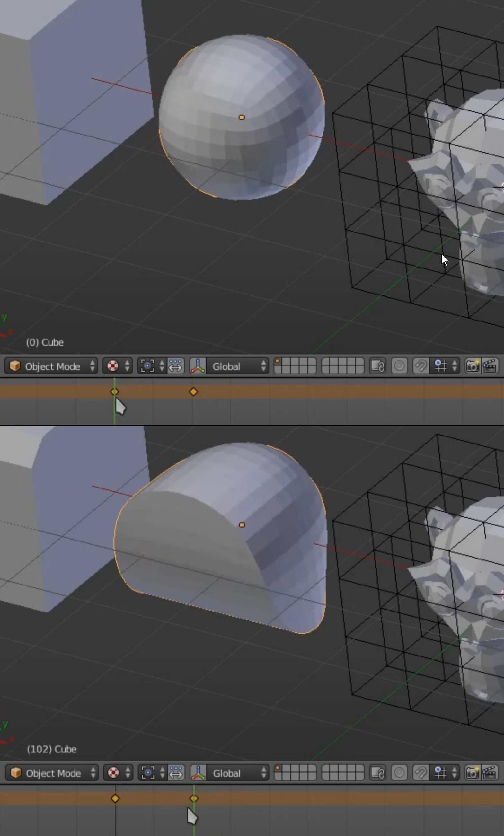Select first keyframe diamond in frame 102 timeline

pyautogui.click(x=115, y=799)
